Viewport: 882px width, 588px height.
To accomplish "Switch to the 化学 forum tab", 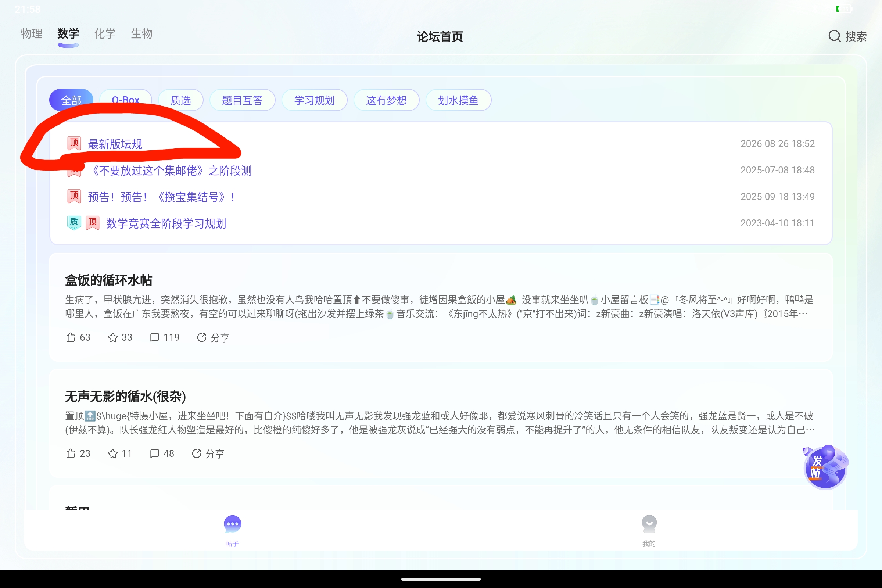I will (105, 33).
